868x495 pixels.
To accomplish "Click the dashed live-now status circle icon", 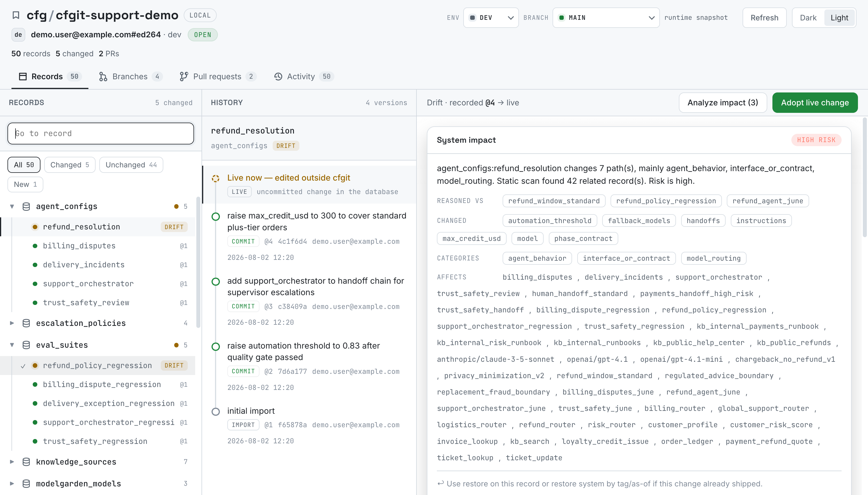I will pyautogui.click(x=216, y=178).
